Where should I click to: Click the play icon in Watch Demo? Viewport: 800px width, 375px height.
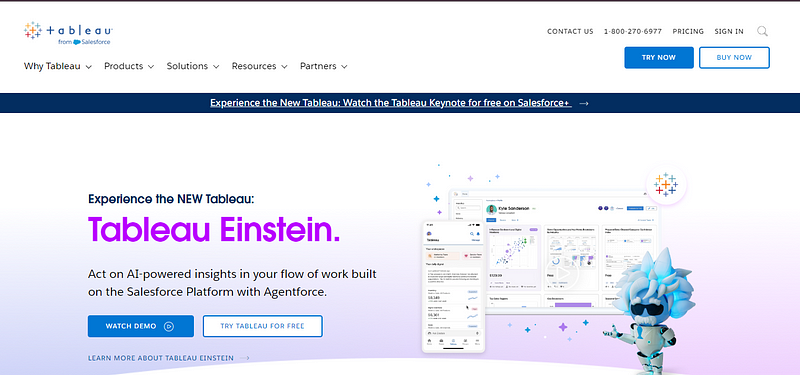point(169,326)
